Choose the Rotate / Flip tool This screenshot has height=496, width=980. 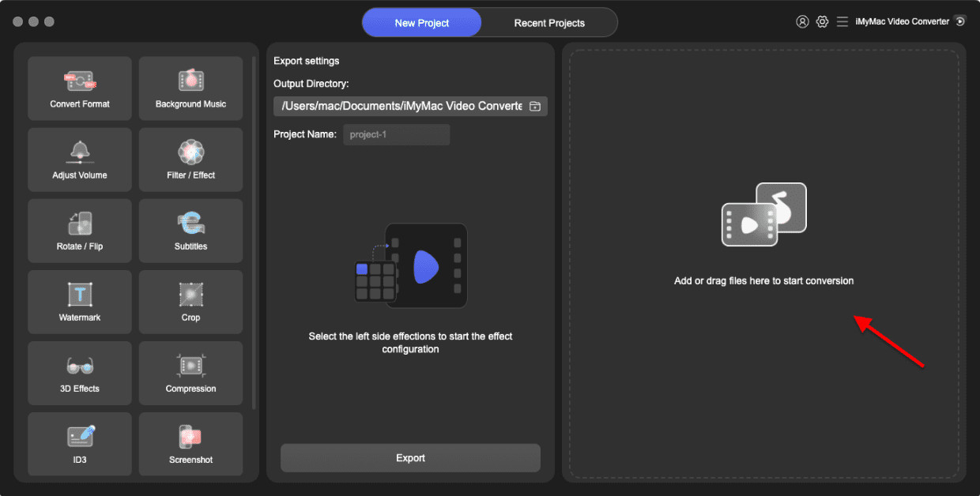point(80,231)
